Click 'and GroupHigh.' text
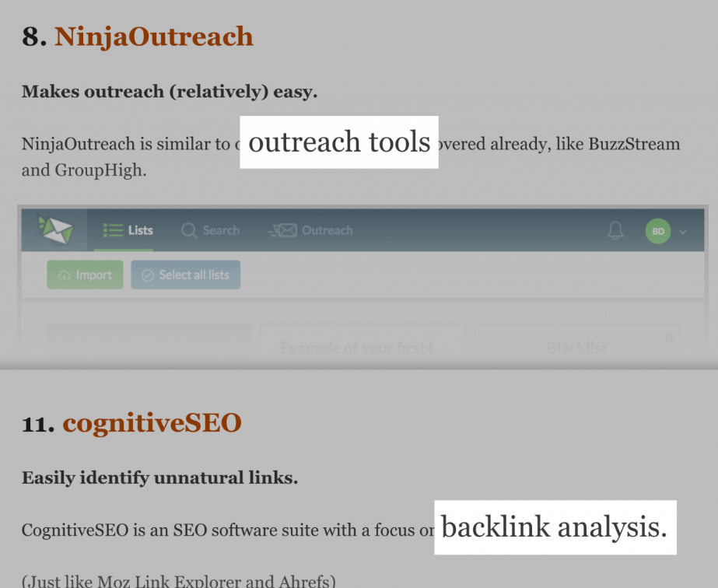 tap(84, 170)
